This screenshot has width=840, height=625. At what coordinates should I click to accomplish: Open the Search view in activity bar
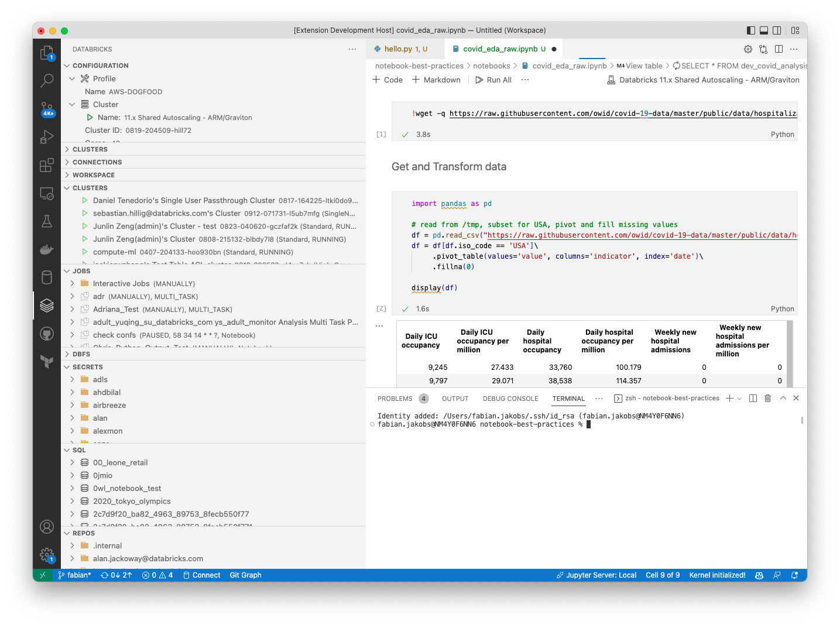(x=47, y=80)
